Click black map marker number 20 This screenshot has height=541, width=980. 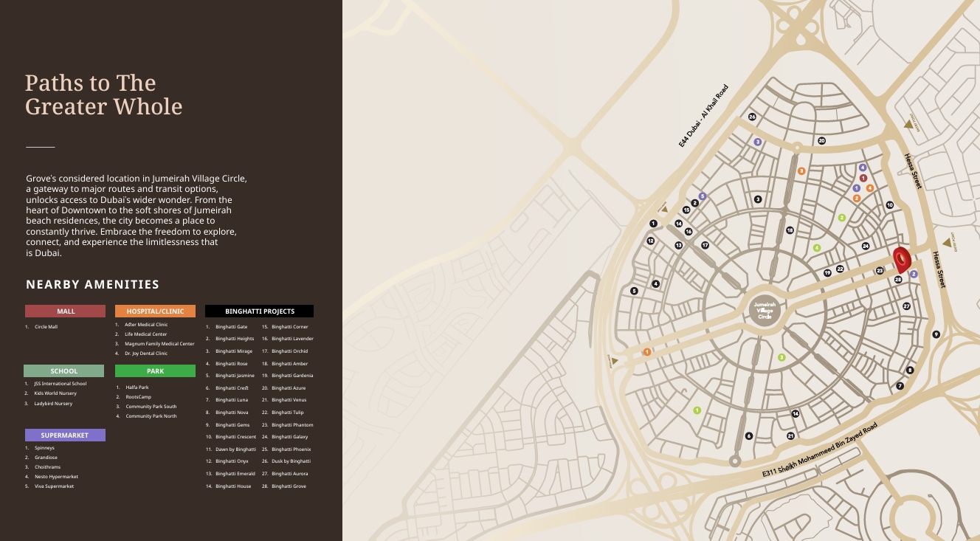(821, 140)
